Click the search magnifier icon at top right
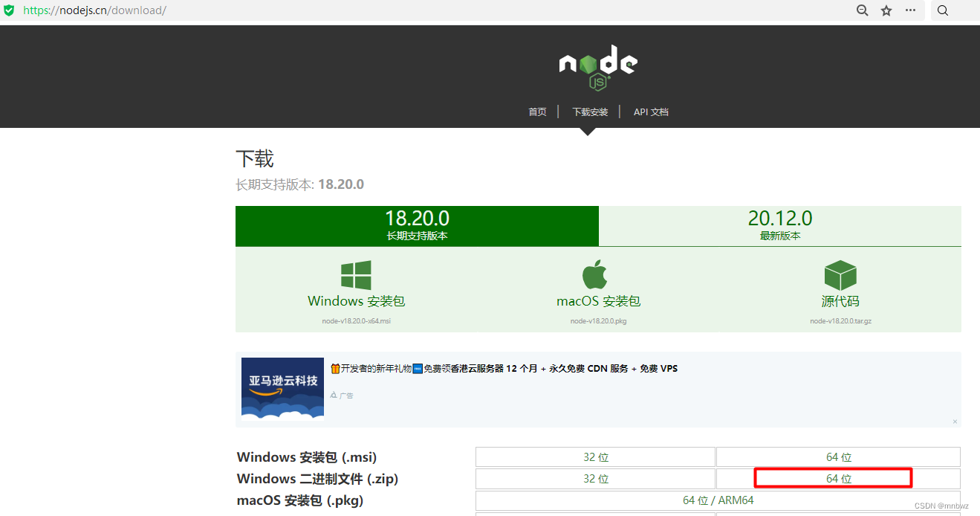 tap(943, 10)
